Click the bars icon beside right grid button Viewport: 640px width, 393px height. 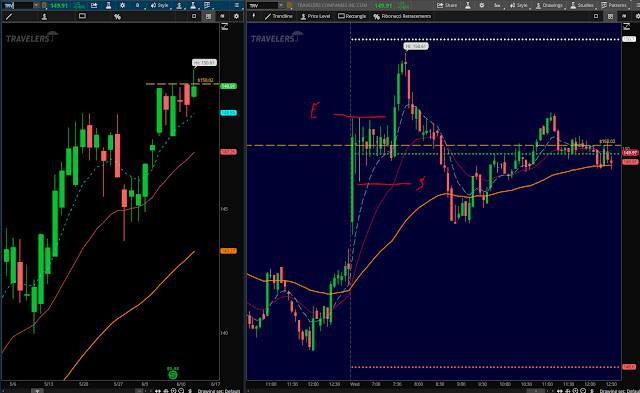click(x=624, y=16)
